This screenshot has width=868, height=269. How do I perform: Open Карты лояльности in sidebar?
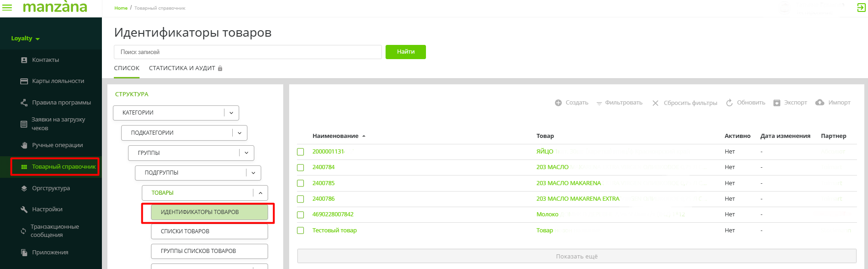(x=58, y=81)
